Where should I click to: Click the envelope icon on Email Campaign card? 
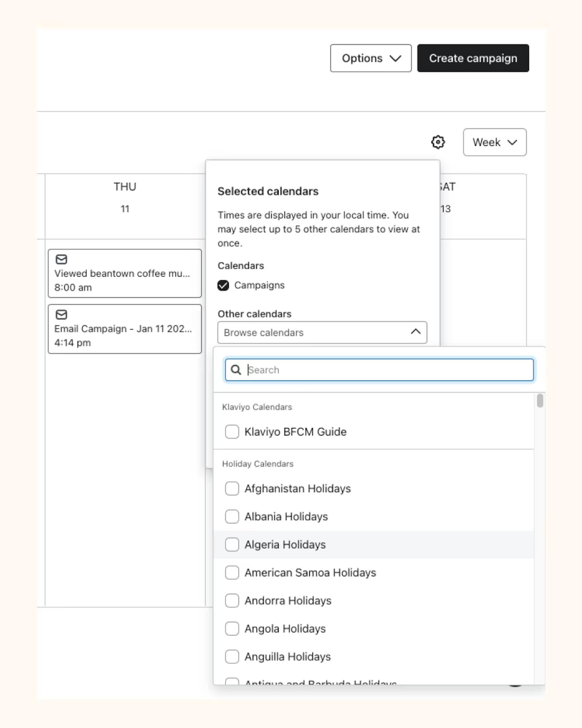(x=61, y=315)
